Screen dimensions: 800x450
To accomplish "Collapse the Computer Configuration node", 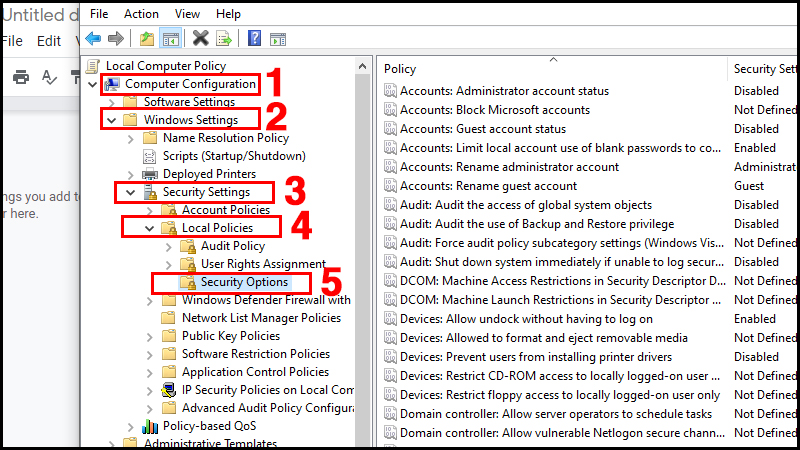I will tap(92, 84).
